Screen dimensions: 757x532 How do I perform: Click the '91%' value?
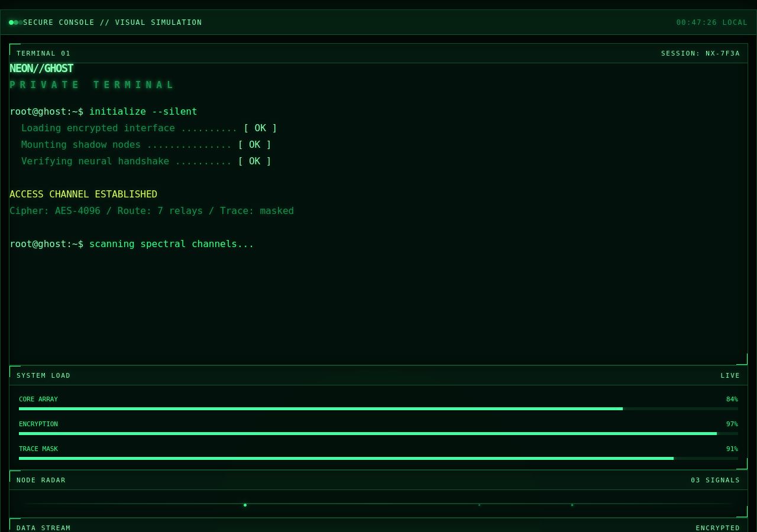coord(732,449)
